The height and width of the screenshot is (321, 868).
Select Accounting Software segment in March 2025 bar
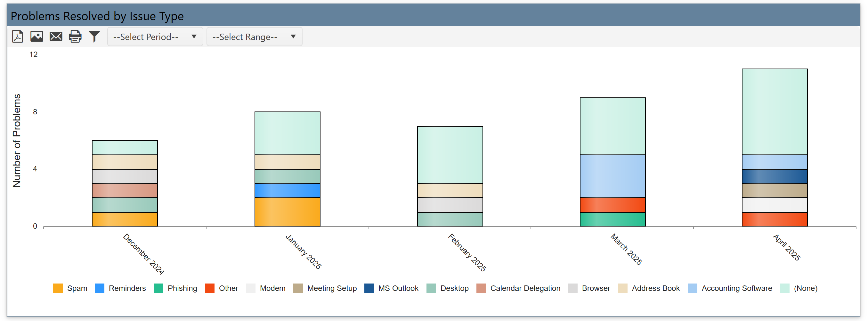tap(612, 176)
